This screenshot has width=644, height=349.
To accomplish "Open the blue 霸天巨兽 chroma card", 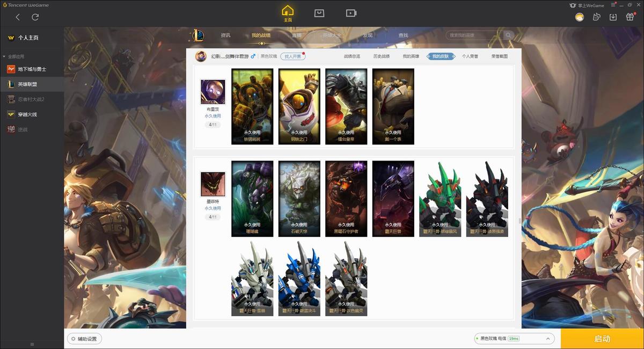I will 299,278.
